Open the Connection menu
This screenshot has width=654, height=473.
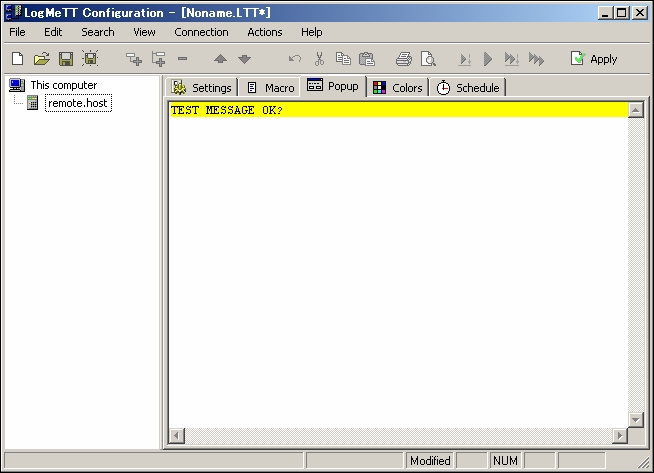(x=201, y=32)
